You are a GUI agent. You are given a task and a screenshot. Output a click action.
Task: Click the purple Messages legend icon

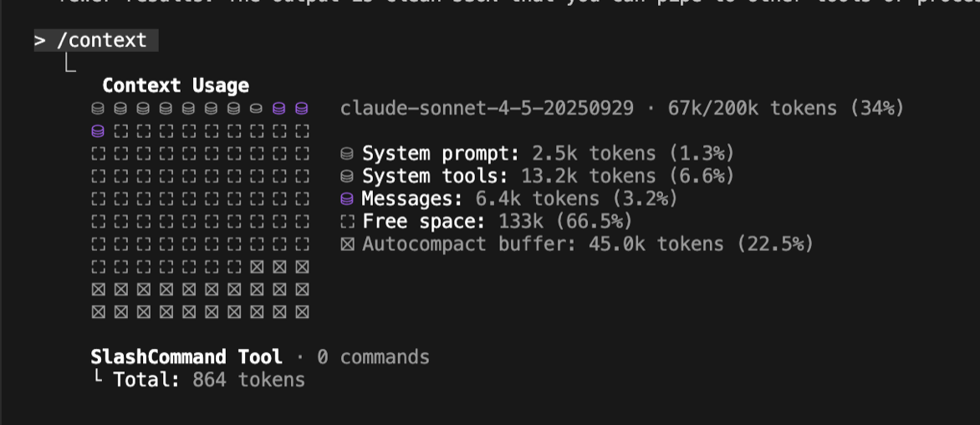(347, 199)
